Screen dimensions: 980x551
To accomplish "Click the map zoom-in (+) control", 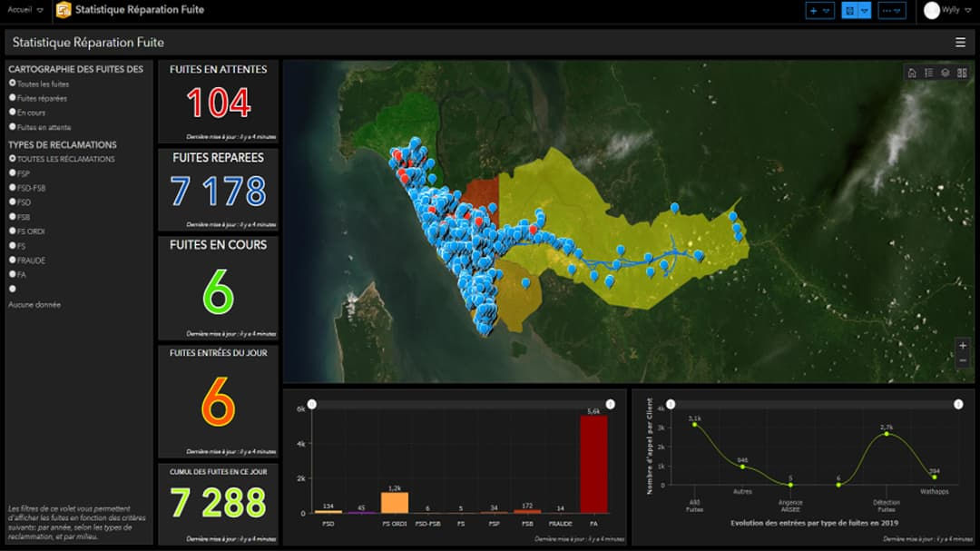I will [x=964, y=346].
